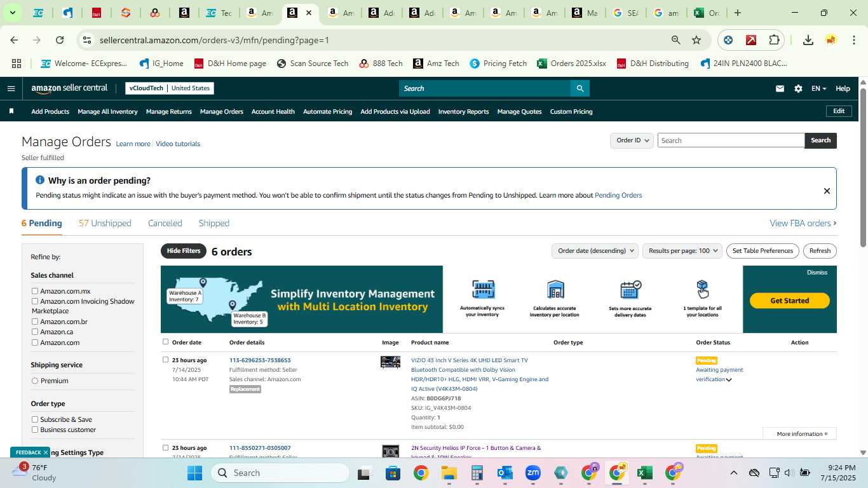Screen dimensions: 868x488
Task: Dismiss the pending info banner with X
Action: 827,191
